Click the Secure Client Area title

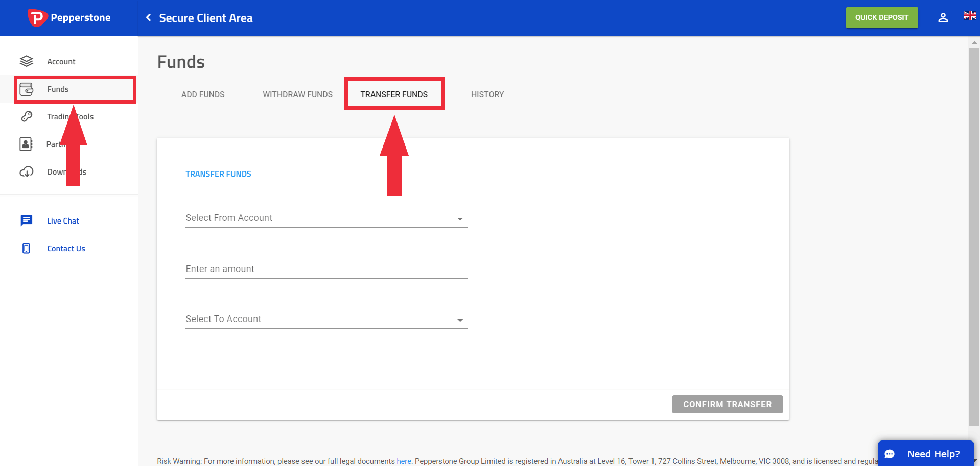[206, 18]
